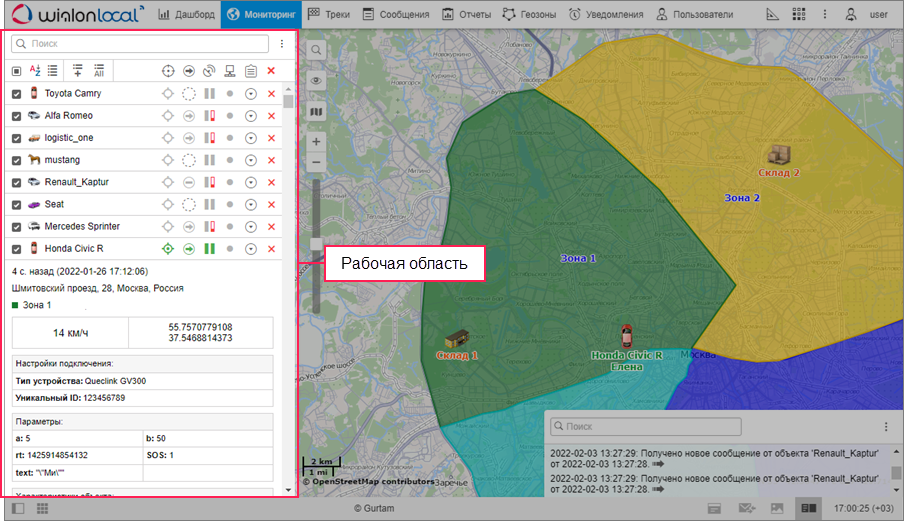
Task: Uncheck the mustang checkbox
Action: [17, 160]
